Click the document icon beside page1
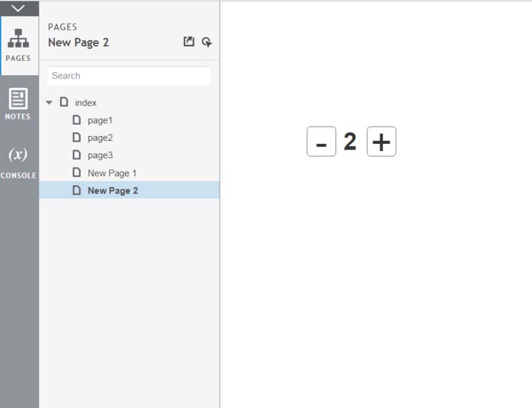The image size is (532, 408). pos(77,120)
